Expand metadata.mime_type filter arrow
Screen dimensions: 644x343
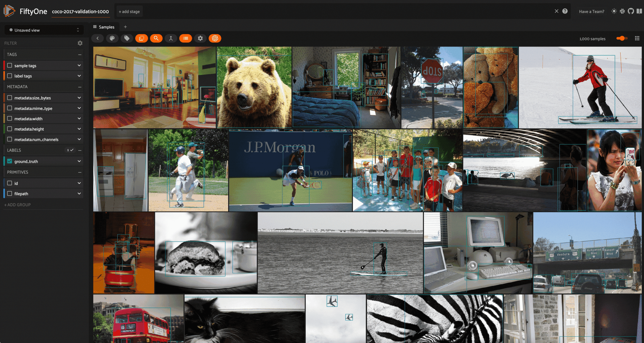(79, 108)
